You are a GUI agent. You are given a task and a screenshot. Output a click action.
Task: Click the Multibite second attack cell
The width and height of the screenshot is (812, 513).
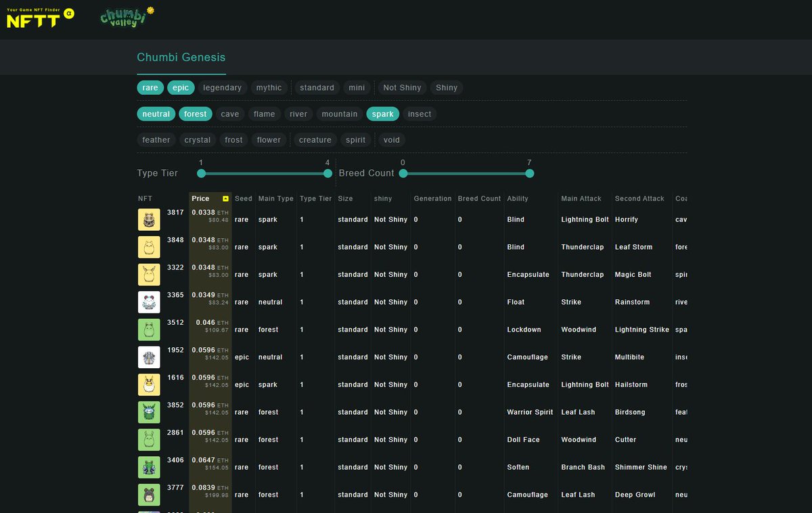point(629,357)
